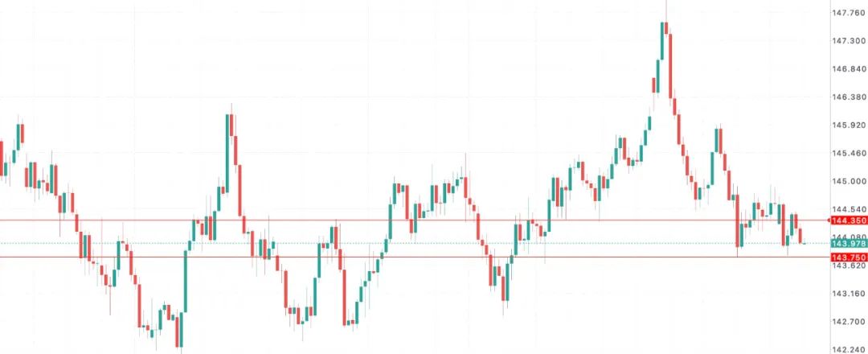Select the 142.700 price axis label

coord(849,322)
